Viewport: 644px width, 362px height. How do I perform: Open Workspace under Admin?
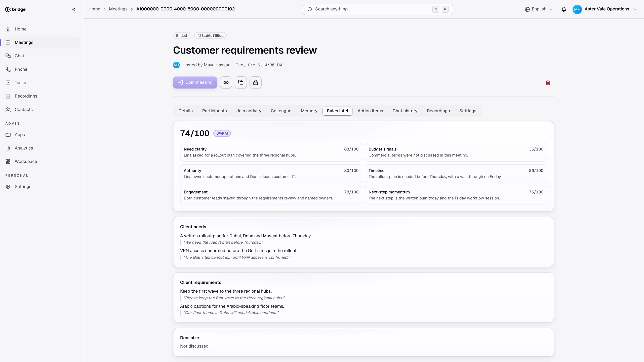click(x=41, y=161)
